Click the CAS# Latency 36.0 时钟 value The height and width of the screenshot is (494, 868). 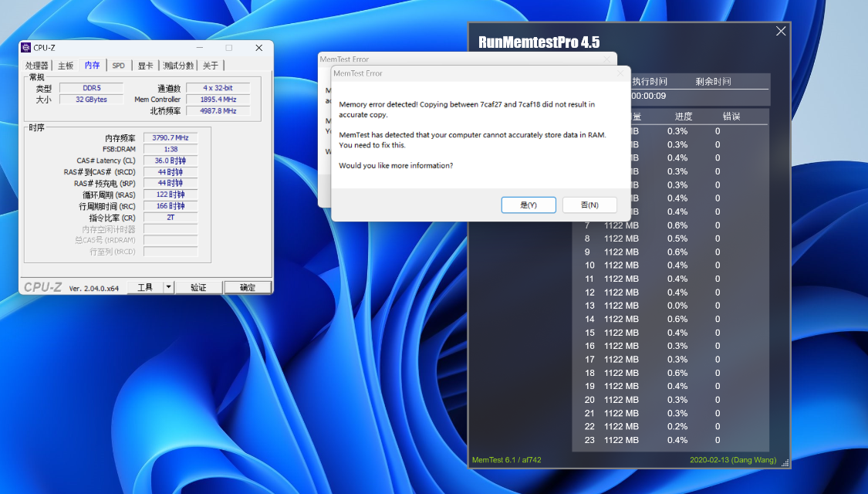pos(171,161)
